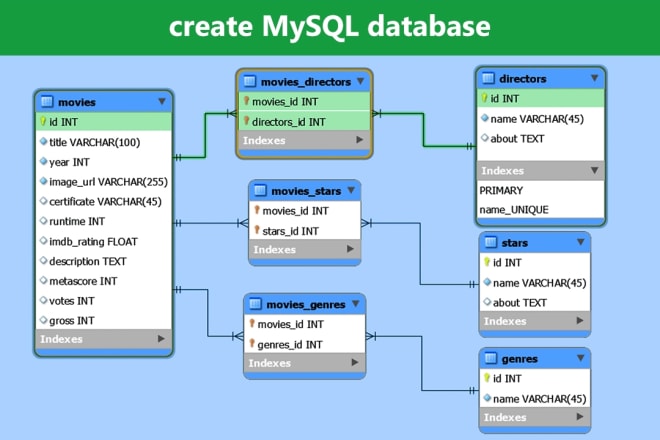Viewport: 660px width, 440px height.
Task: Click foreign key icon of genres_id INT
Action: point(252,344)
